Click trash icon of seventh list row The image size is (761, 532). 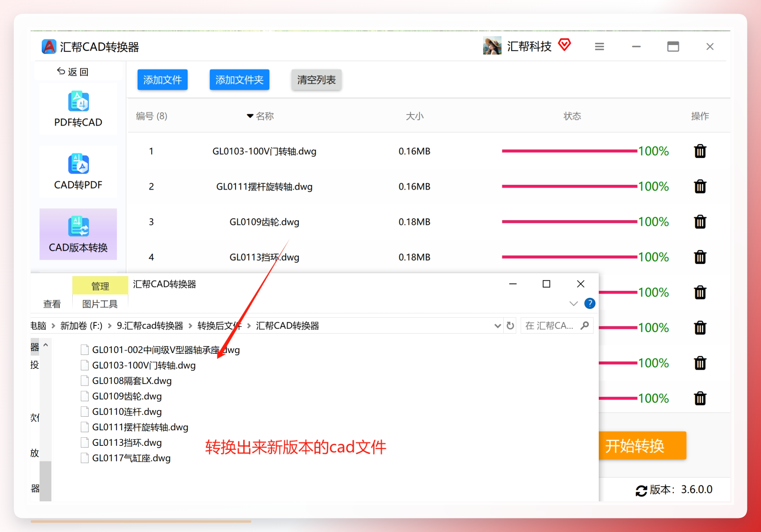[700, 363]
